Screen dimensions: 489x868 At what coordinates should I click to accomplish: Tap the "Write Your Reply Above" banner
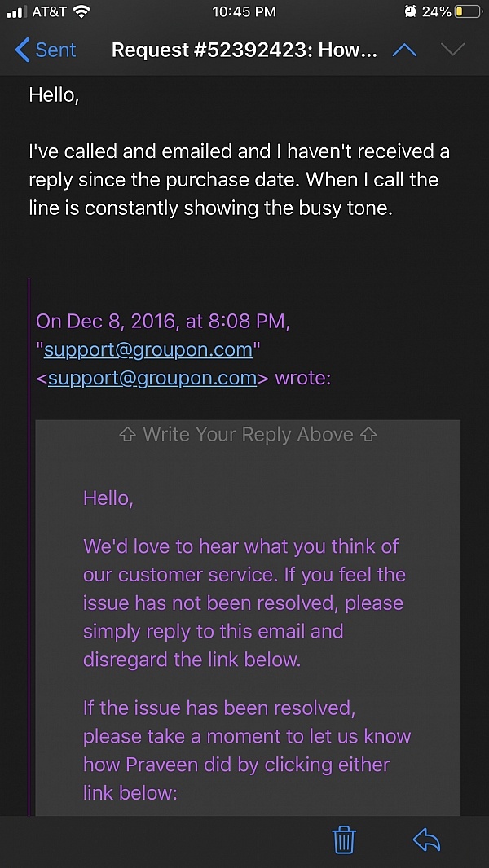(x=248, y=435)
